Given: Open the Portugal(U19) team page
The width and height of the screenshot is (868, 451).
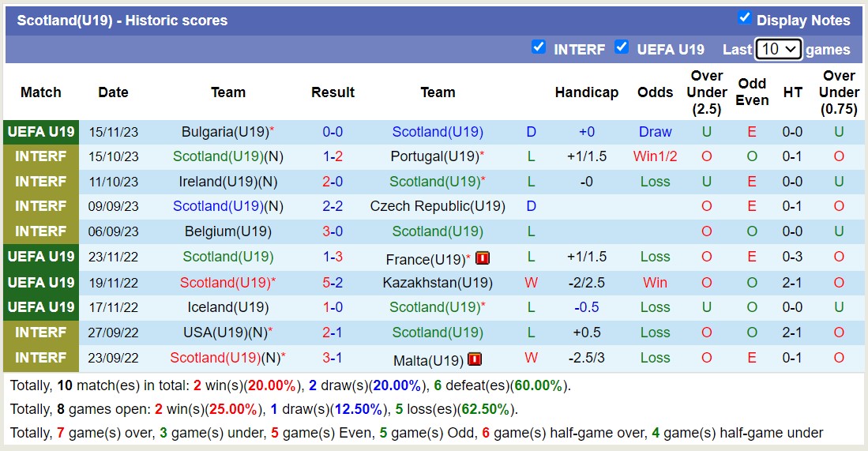Looking at the screenshot, I should (x=434, y=156).
